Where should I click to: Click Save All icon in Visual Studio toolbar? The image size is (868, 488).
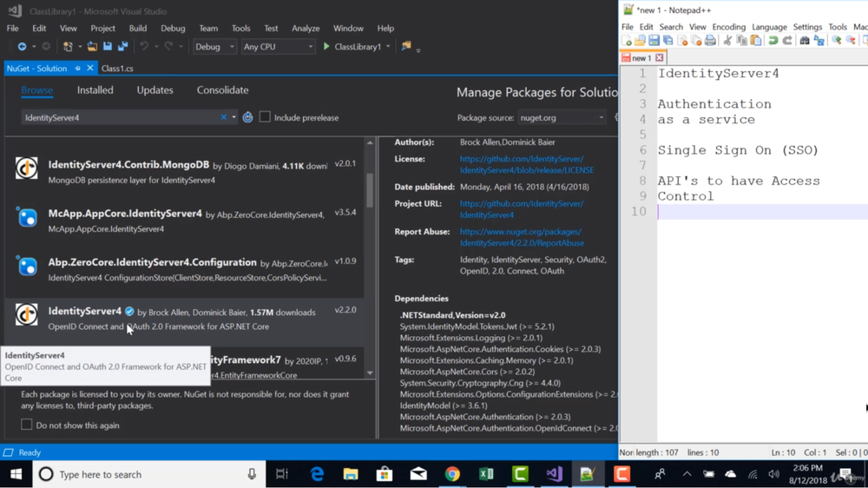[x=123, y=47]
